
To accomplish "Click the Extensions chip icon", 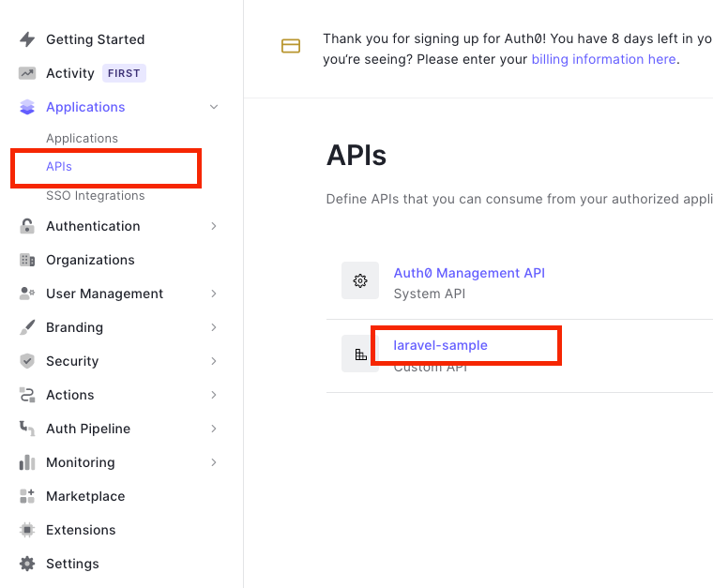I will pos(27,530).
